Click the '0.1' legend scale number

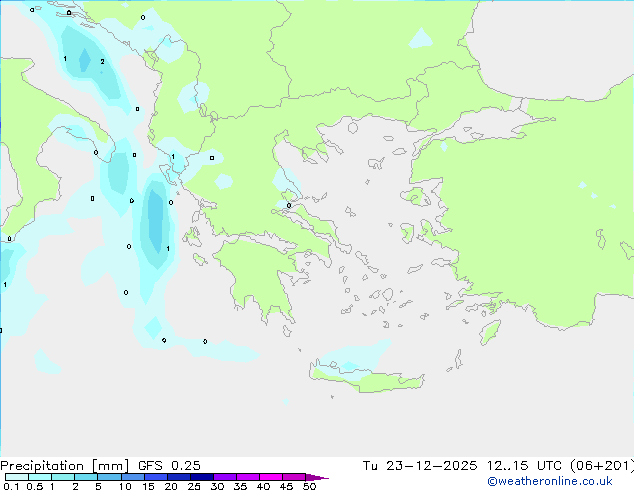(x=11, y=486)
